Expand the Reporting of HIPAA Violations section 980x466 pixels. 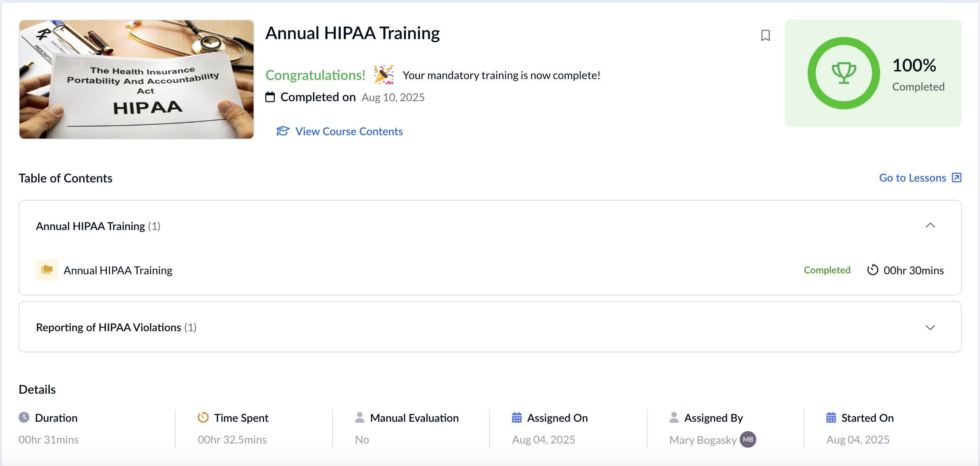(931, 327)
